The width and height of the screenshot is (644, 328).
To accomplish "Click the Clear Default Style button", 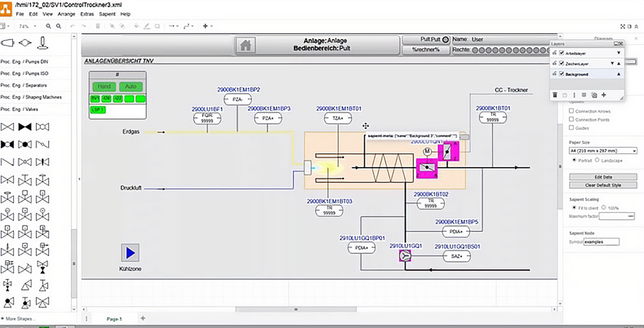I will pyautogui.click(x=602, y=185).
